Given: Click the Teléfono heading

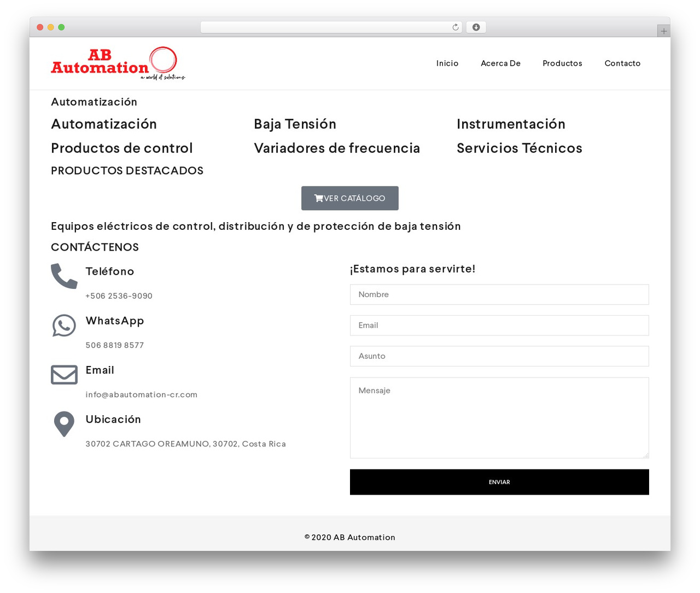Looking at the screenshot, I should [110, 271].
